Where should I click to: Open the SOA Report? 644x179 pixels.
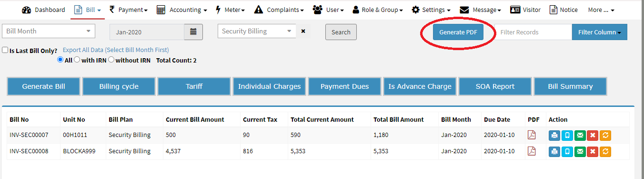pos(495,86)
